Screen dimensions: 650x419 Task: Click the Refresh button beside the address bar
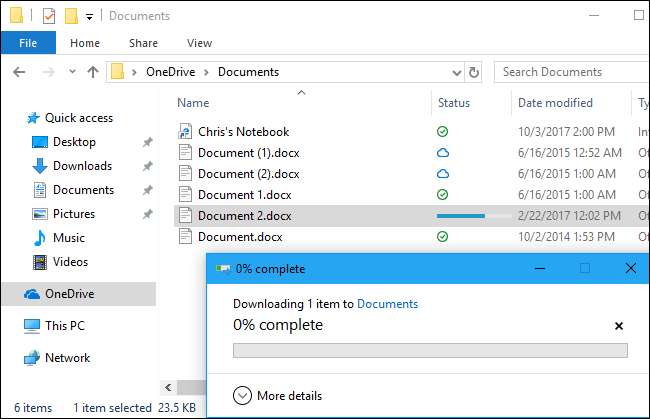pyautogui.click(x=474, y=72)
